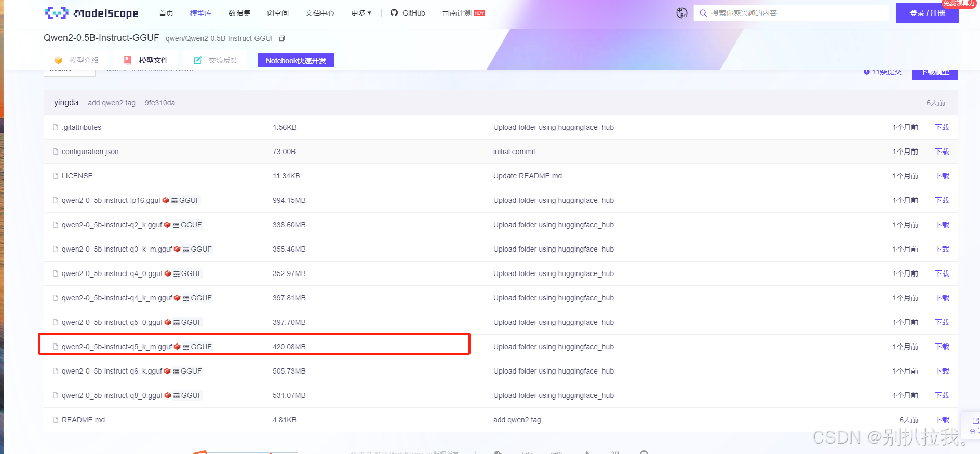Image resolution: width=980 pixels, height=454 pixels.
Task: Click the red LFS icon on q8_0.gguf row
Action: point(168,395)
